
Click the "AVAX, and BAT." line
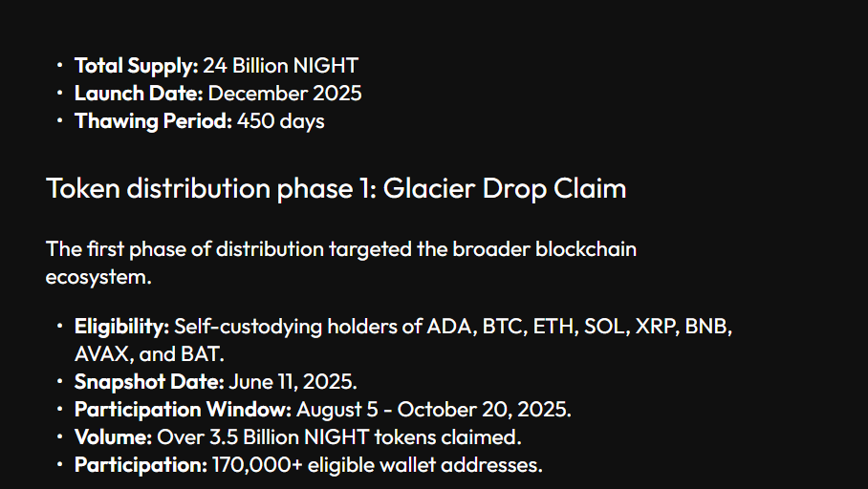[x=149, y=354]
